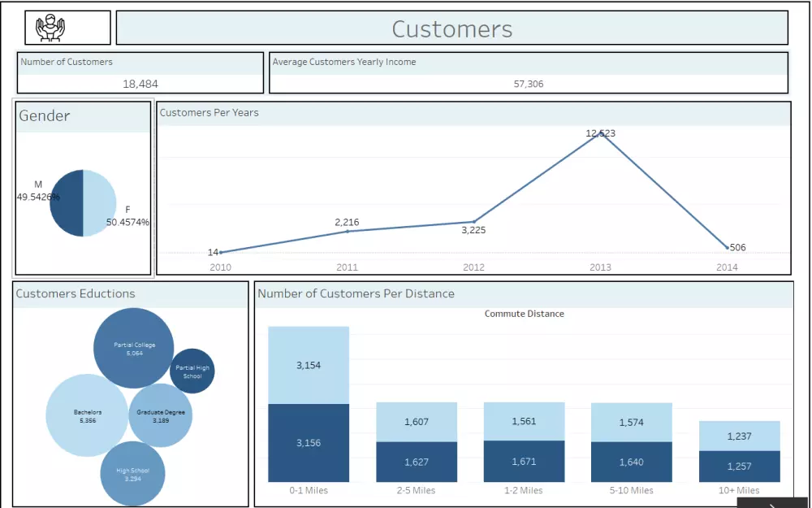Viewport: 812px width, 508px height.
Task: Expand the Gender panel header
Action: [46, 116]
